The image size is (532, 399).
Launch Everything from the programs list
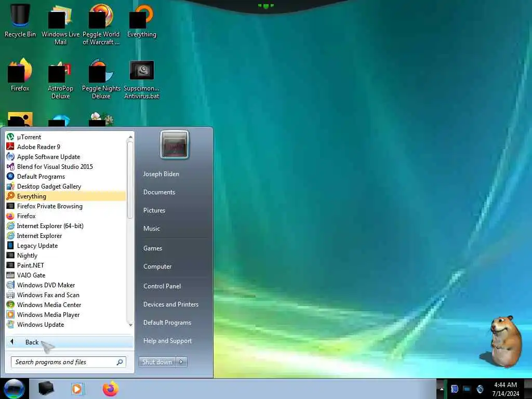(65, 196)
